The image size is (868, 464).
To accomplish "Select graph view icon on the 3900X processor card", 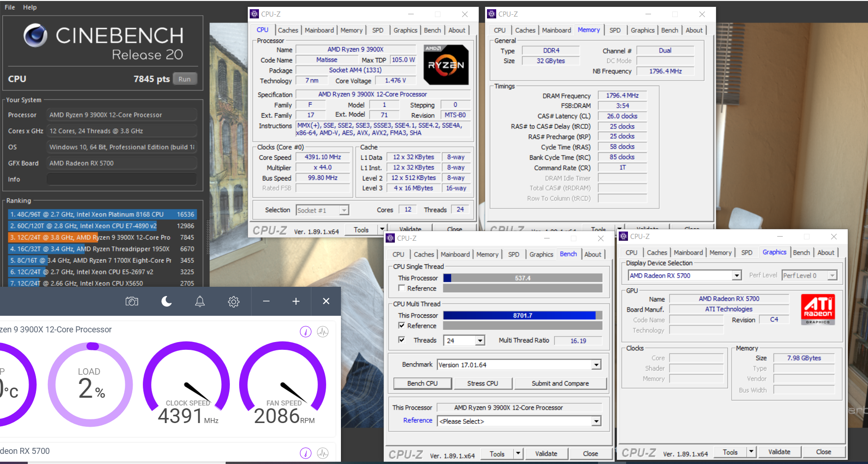I will (323, 331).
